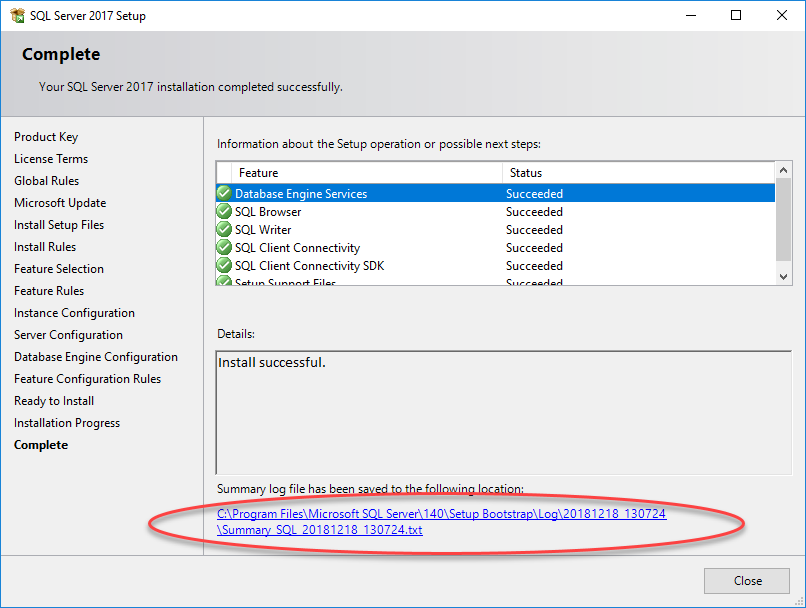This screenshot has height=608, width=806.
Task: Click green check icon beside SQL Writer
Action: [224, 230]
